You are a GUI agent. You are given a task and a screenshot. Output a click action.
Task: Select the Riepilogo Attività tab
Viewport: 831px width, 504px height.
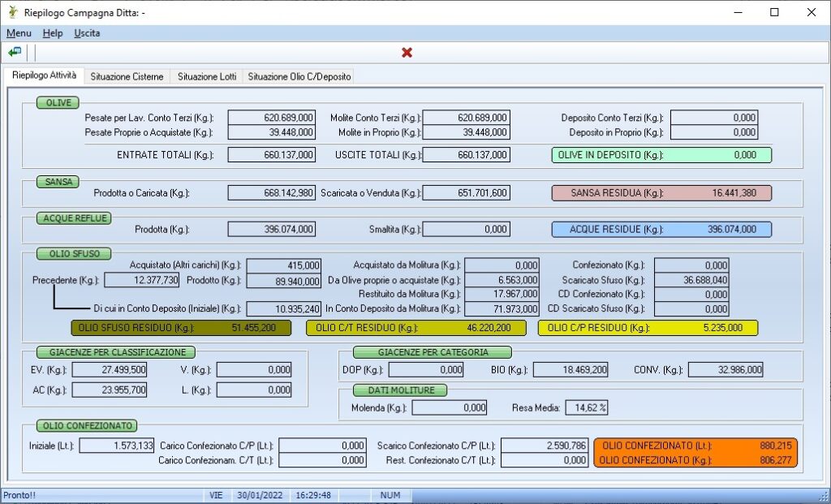click(x=44, y=75)
